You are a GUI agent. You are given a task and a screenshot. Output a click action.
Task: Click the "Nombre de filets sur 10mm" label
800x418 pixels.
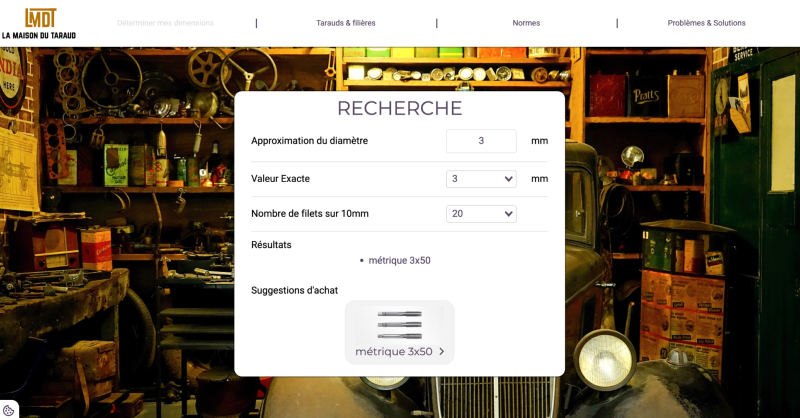(x=309, y=214)
